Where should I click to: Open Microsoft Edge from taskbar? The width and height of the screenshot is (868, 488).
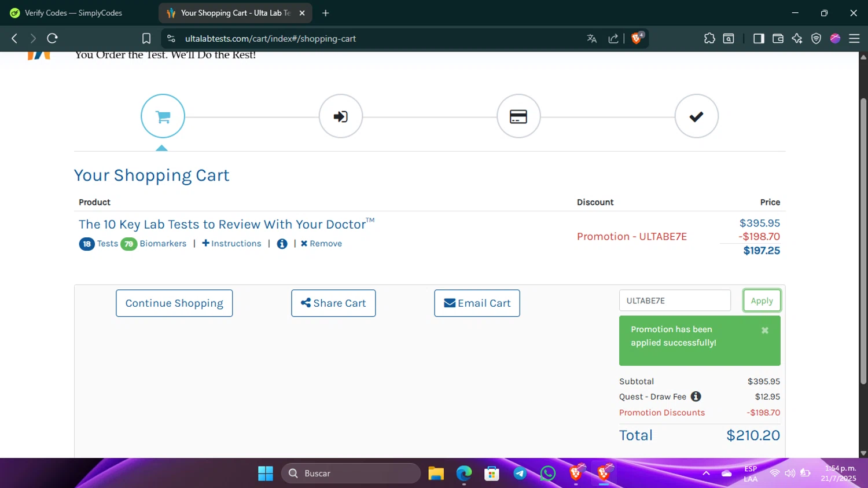[464, 474]
